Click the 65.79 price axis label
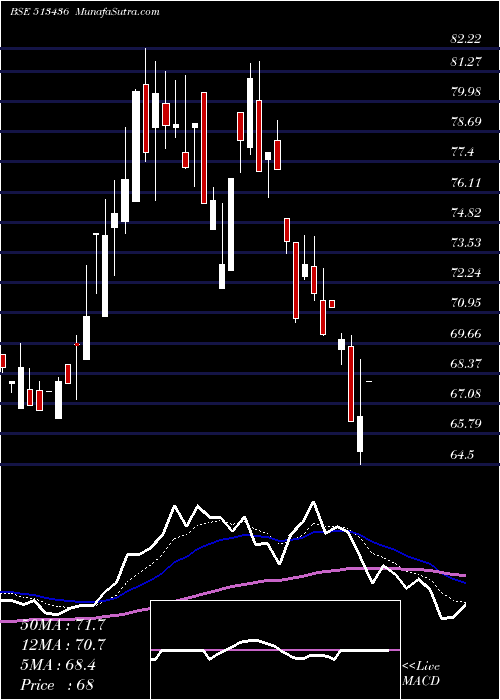The width and height of the screenshot is (500, 700). coord(466,424)
